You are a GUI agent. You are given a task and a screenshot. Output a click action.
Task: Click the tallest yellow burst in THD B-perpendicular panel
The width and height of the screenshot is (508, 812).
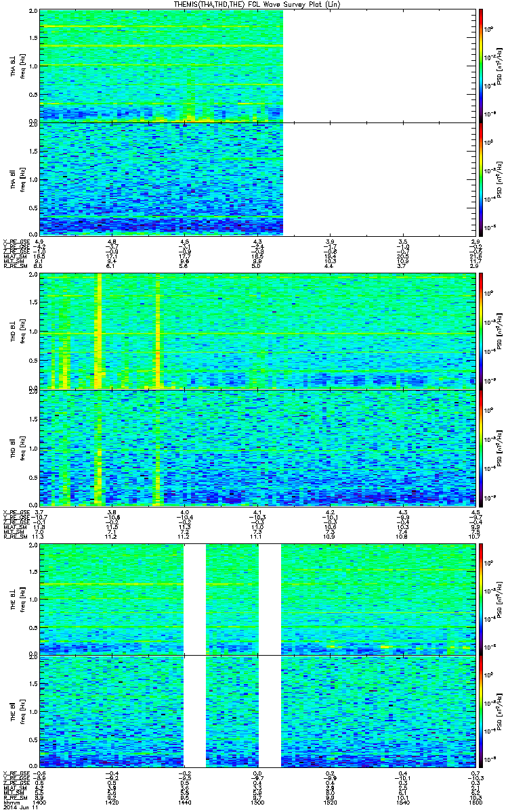point(100,331)
